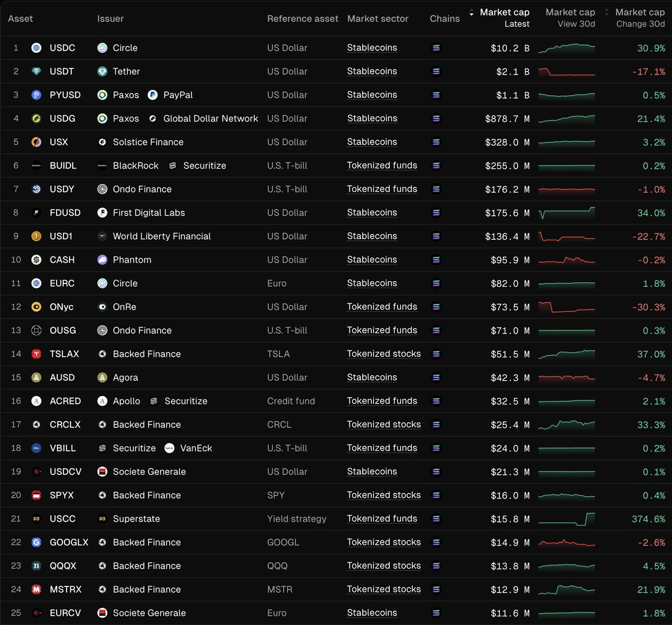This screenshot has width=672, height=625.
Task: Sort by Market cap Latest column
Action: point(500,18)
